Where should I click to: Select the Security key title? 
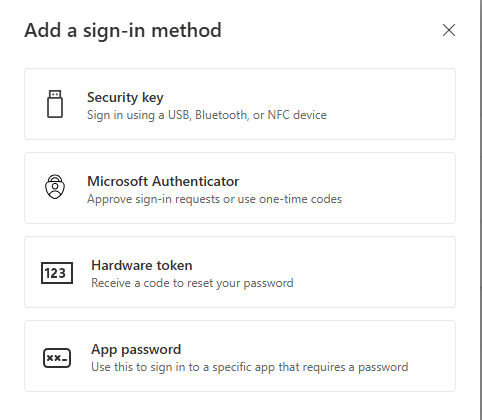click(125, 97)
